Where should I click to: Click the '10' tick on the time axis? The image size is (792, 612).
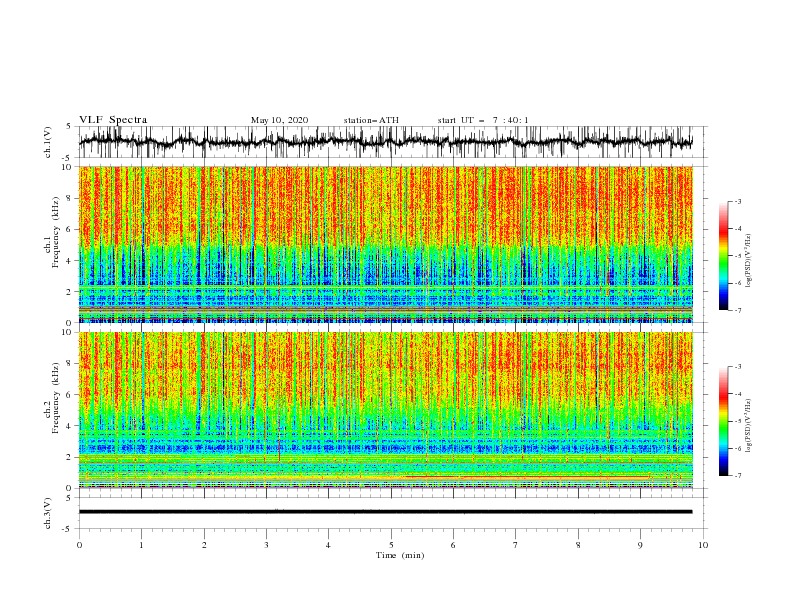(703, 545)
